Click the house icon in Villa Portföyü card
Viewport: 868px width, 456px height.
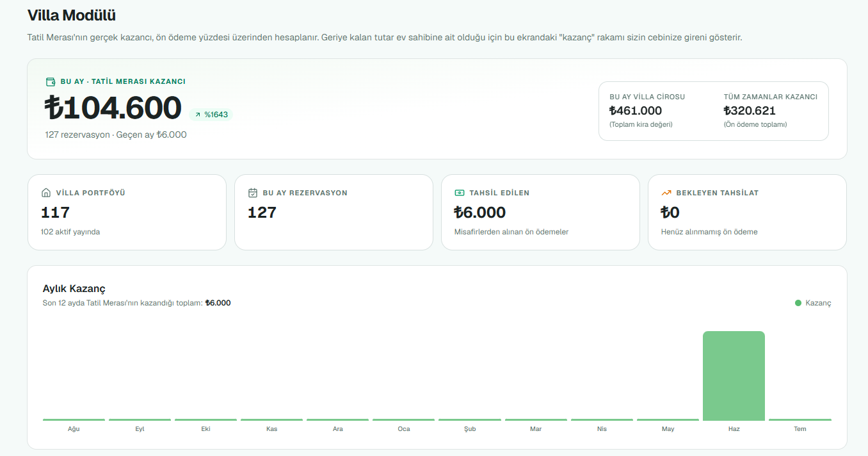46,193
